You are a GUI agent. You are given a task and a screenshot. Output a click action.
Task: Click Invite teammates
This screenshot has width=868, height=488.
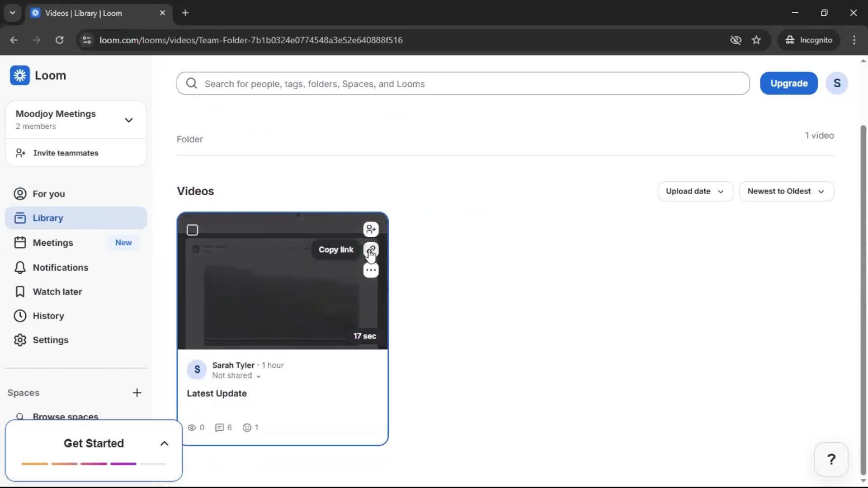tap(66, 153)
